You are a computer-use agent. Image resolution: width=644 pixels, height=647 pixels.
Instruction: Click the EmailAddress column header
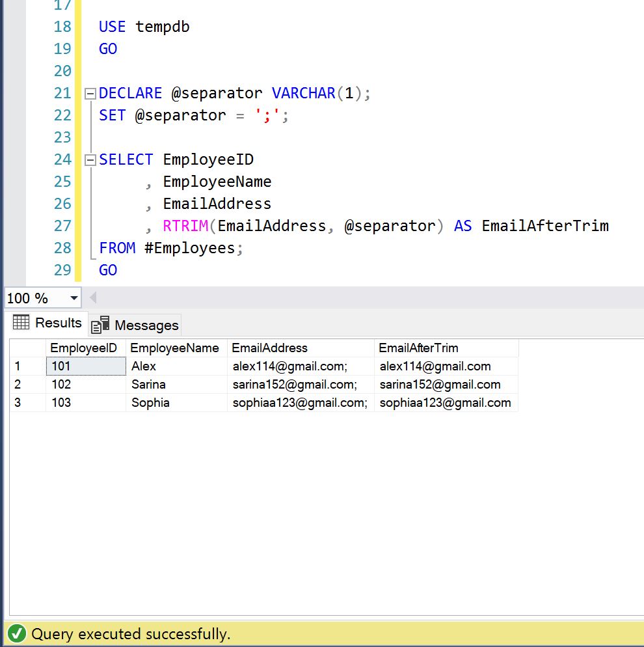269,348
